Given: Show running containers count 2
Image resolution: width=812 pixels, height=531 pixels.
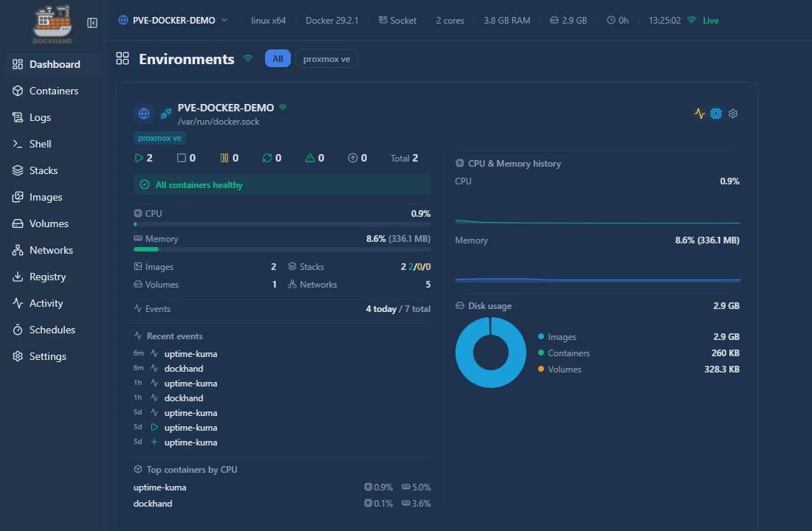Looking at the screenshot, I should (143, 158).
